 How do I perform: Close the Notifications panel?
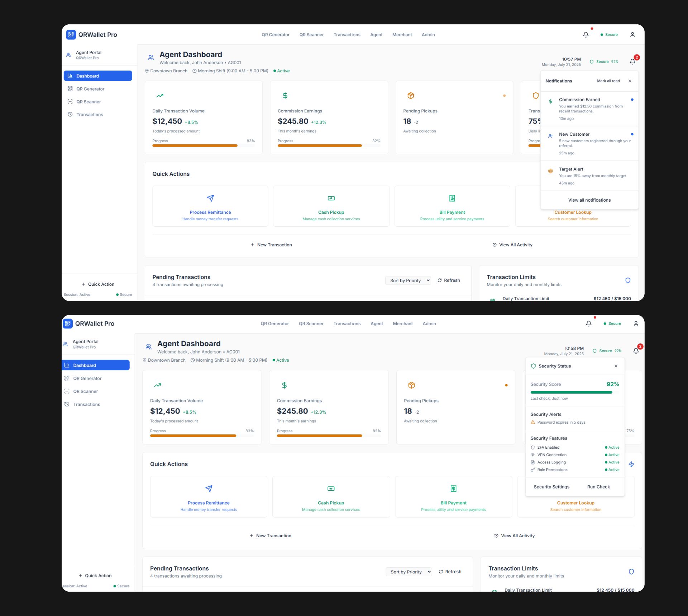tap(630, 81)
